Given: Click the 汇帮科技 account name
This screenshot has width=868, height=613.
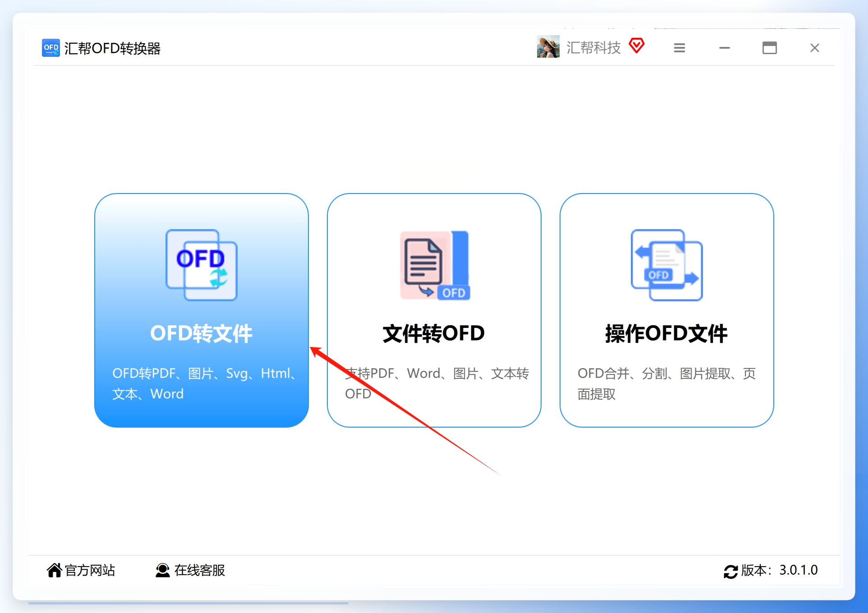Looking at the screenshot, I should click(593, 47).
